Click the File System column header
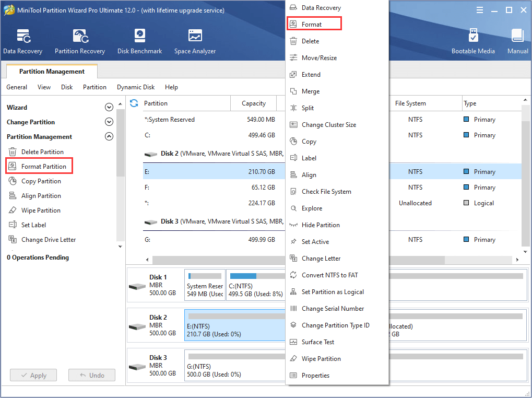 [x=425, y=103]
